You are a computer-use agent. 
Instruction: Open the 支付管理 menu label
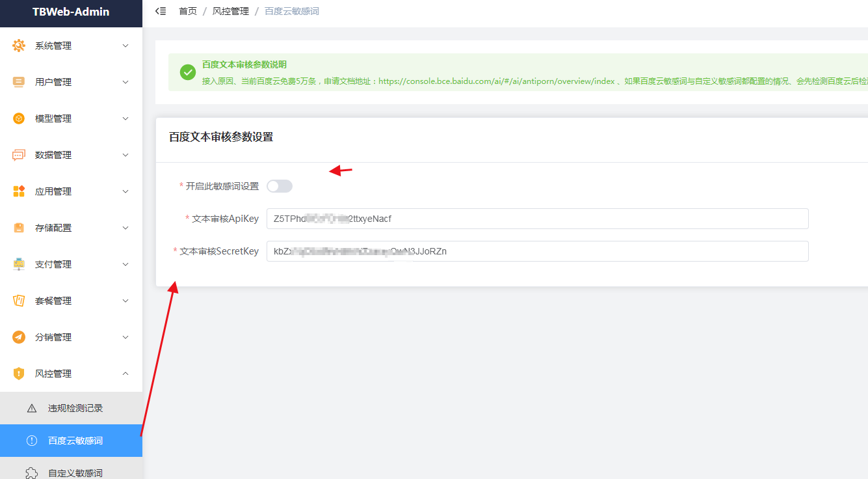click(x=53, y=264)
